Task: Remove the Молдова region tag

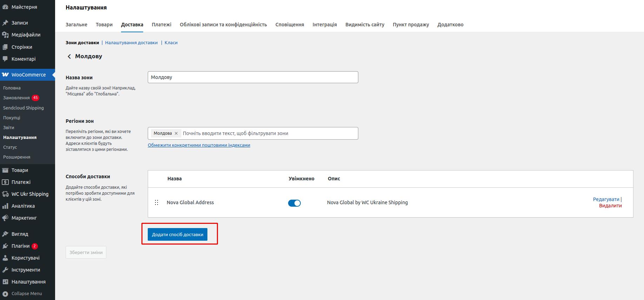Action: tap(176, 133)
